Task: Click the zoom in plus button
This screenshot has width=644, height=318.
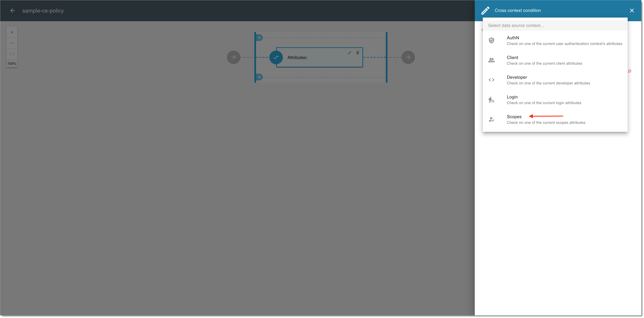Action: (11, 32)
